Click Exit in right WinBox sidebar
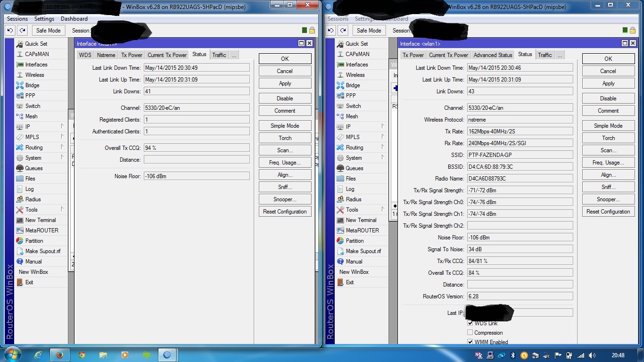This screenshot has width=644, height=362. click(349, 282)
